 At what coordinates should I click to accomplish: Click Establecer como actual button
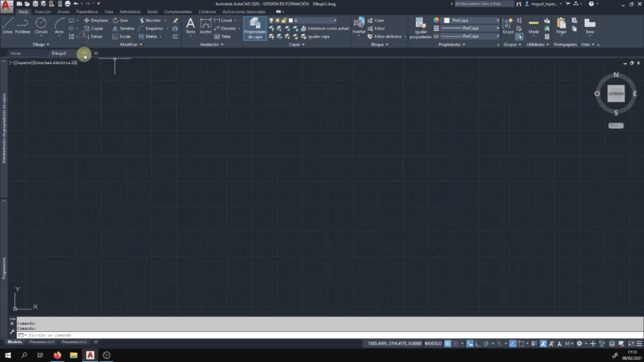pos(325,28)
